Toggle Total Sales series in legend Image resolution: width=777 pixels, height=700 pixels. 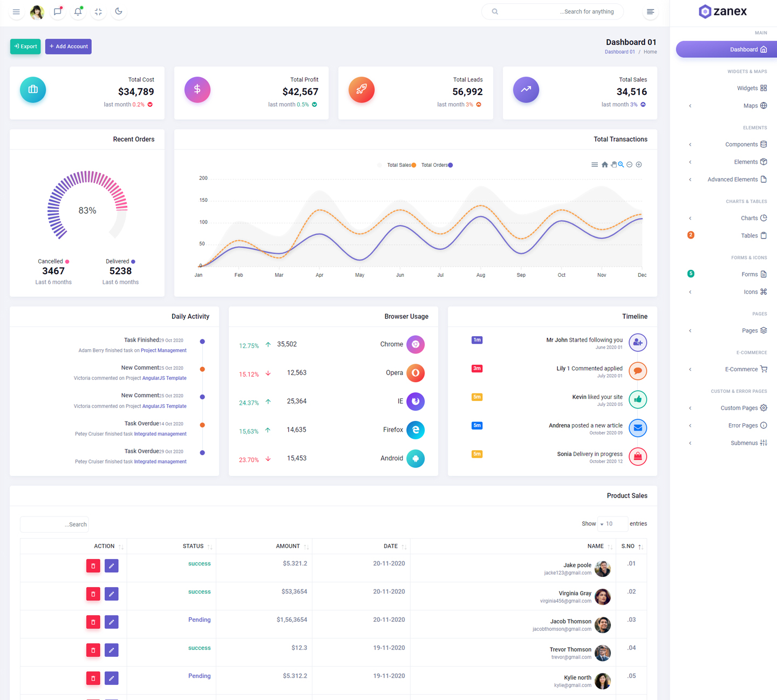[x=401, y=165]
